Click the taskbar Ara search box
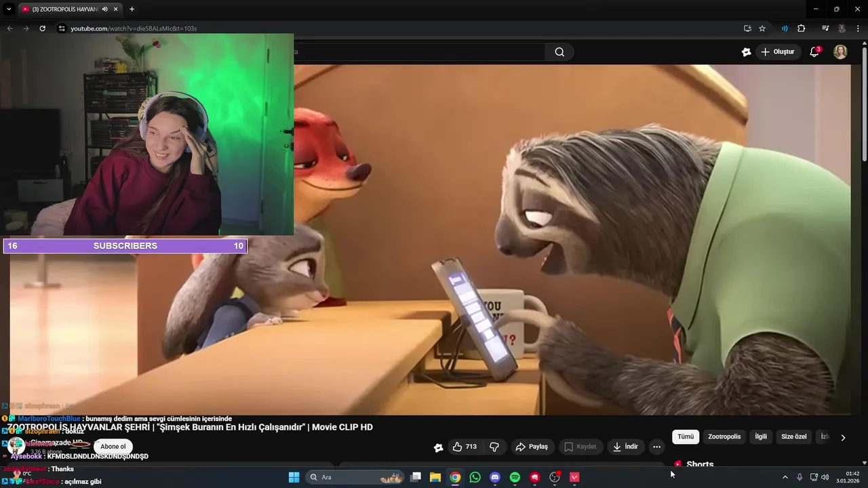The image size is (868, 488). click(x=355, y=477)
